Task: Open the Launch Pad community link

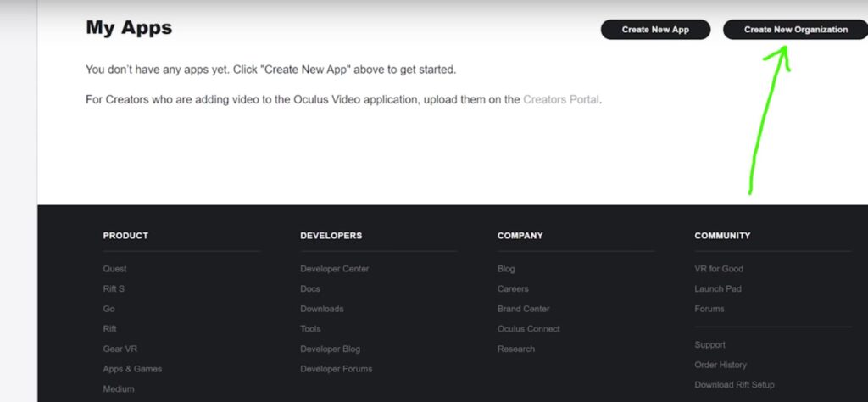Action: pyautogui.click(x=718, y=288)
